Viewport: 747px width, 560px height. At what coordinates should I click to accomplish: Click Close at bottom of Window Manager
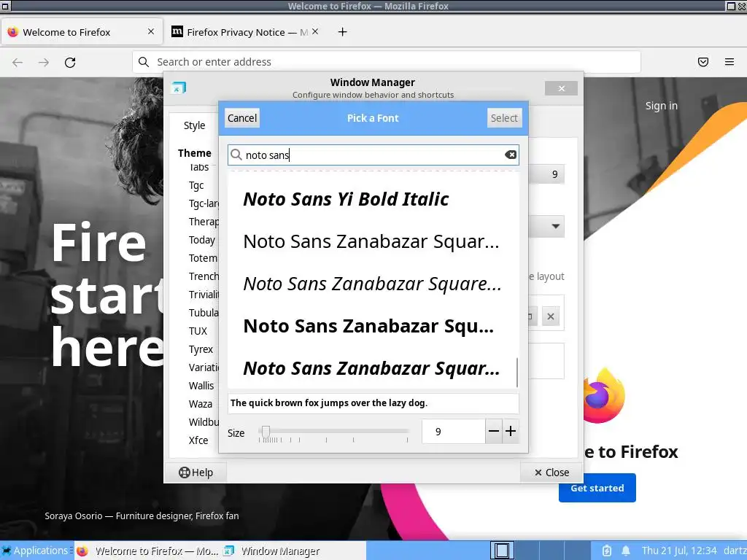click(551, 472)
